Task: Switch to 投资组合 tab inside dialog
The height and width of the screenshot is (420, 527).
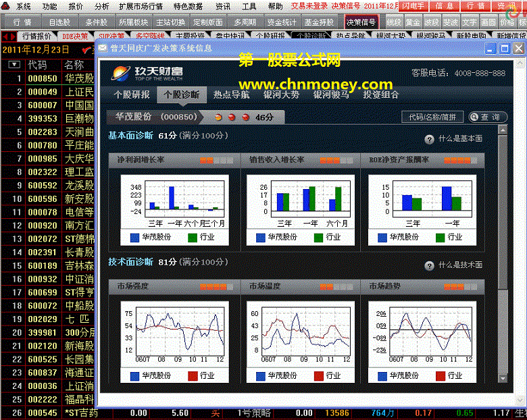Action: pyautogui.click(x=381, y=95)
